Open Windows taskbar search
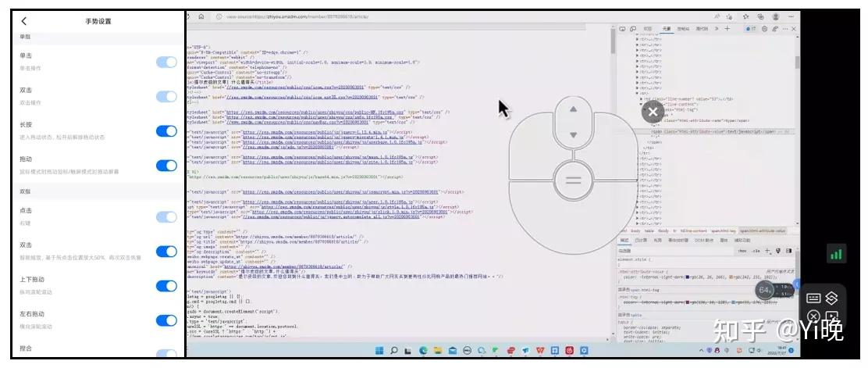 point(394,350)
